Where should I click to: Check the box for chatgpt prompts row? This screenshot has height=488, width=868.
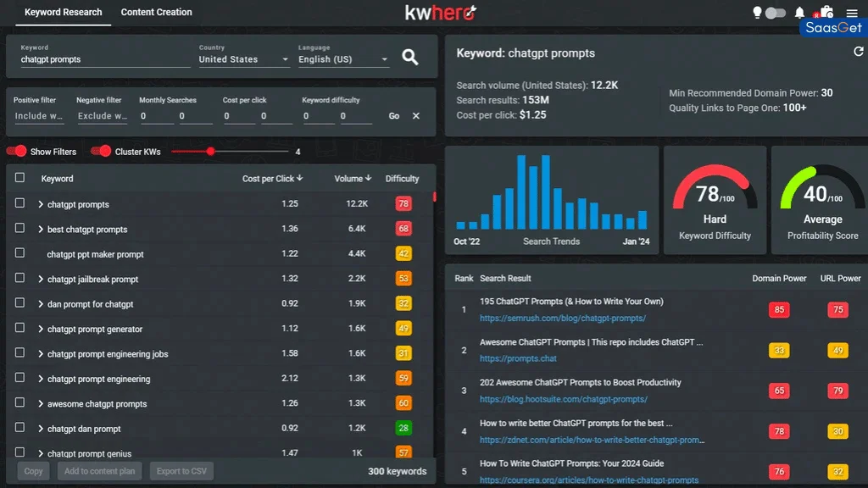20,203
